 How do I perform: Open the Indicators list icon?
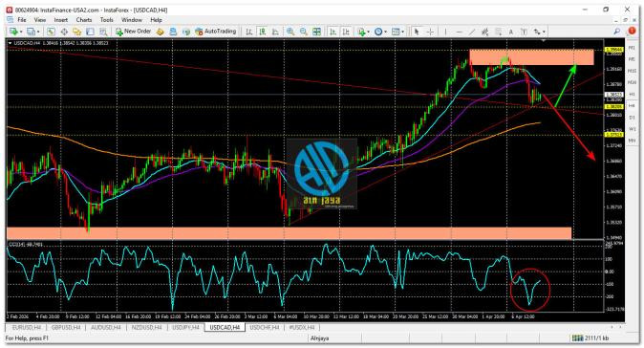click(361, 32)
